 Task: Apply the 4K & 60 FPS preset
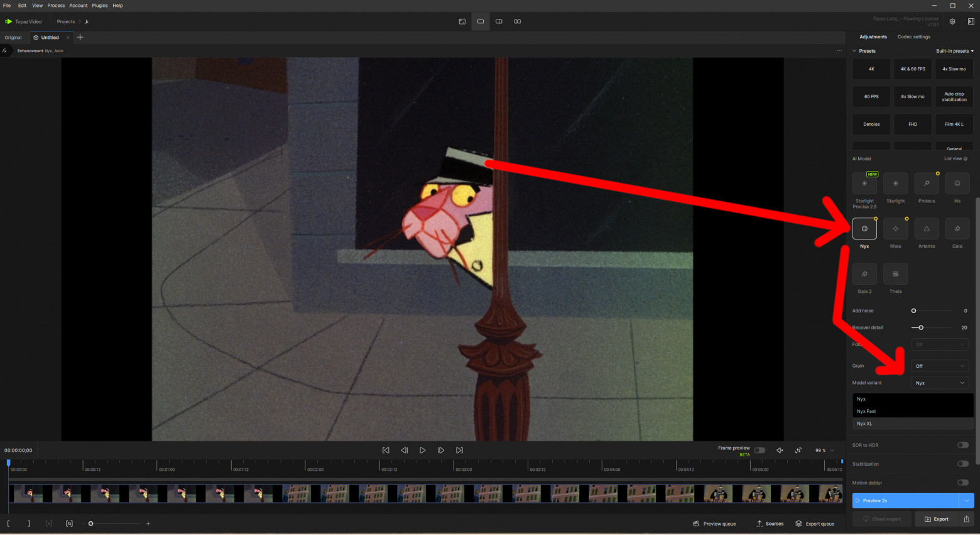[x=913, y=69]
